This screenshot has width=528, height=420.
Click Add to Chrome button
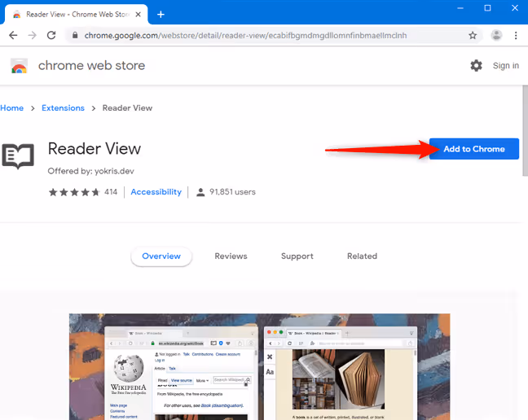(473, 149)
